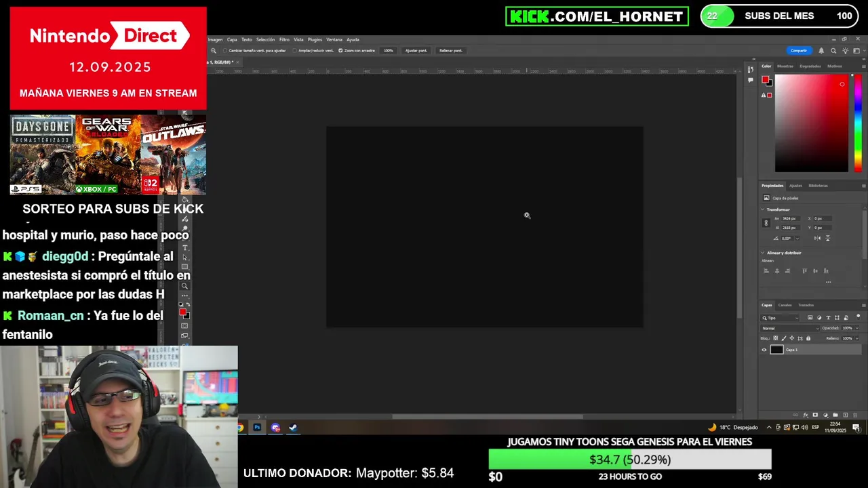Screen dimensions: 868x488
Task: Select the Zoom tool in the left toolbar
Action: point(184,286)
